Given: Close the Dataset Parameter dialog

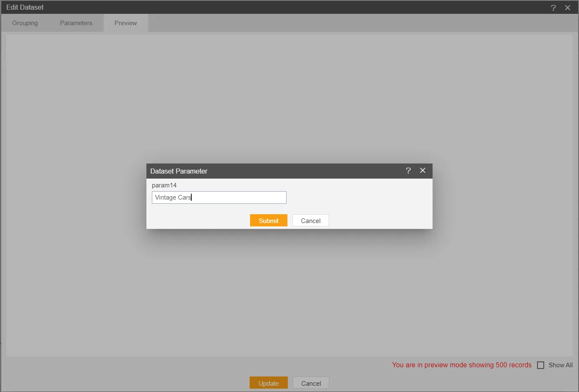Looking at the screenshot, I should click(x=423, y=171).
